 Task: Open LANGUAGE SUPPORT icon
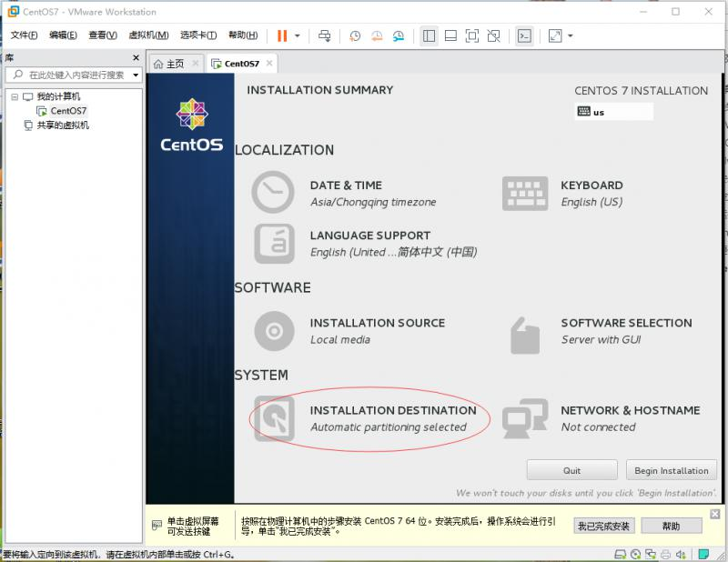275,244
